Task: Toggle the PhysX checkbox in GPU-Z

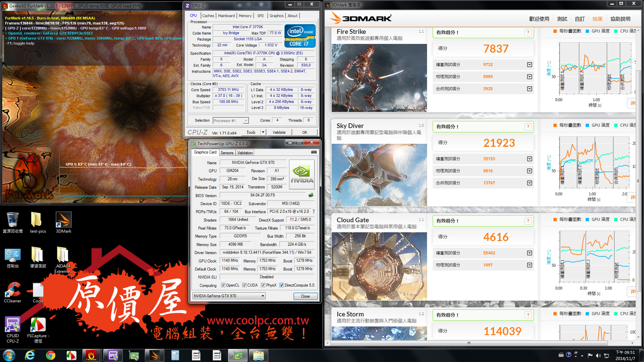Action: 263,285
